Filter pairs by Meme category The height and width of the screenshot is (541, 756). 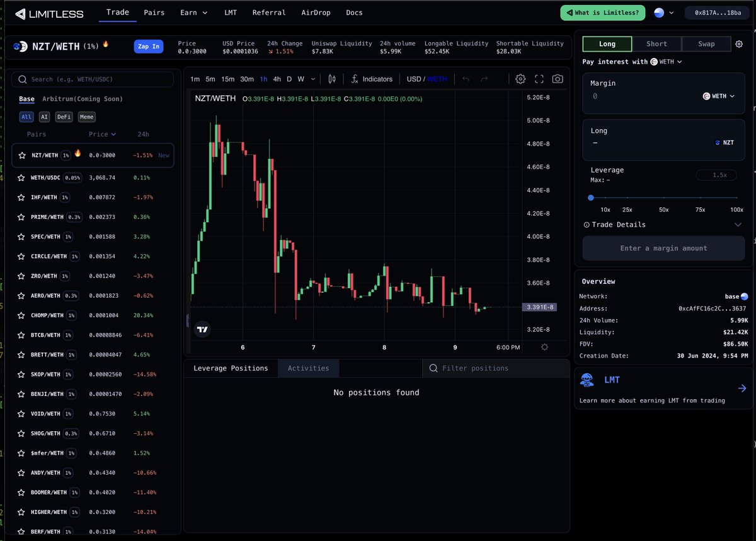87,117
